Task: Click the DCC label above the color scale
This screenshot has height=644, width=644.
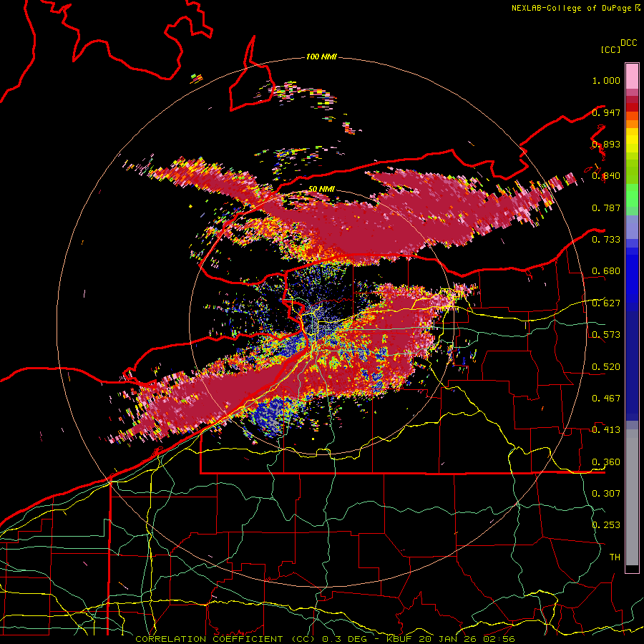Action: coord(628,43)
